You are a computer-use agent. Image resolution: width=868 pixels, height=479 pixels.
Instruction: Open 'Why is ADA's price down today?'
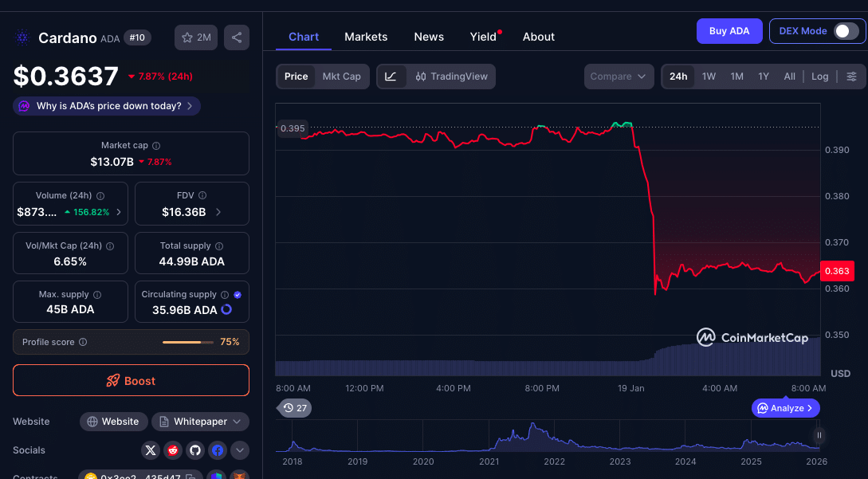pos(106,106)
